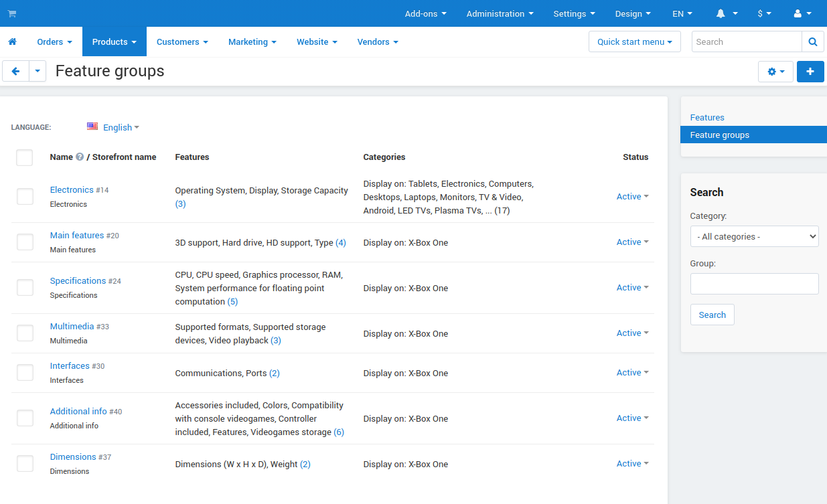The width and height of the screenshot is (827, 504).
Task: Open the Quick start menu
Action: pos(635,41)
